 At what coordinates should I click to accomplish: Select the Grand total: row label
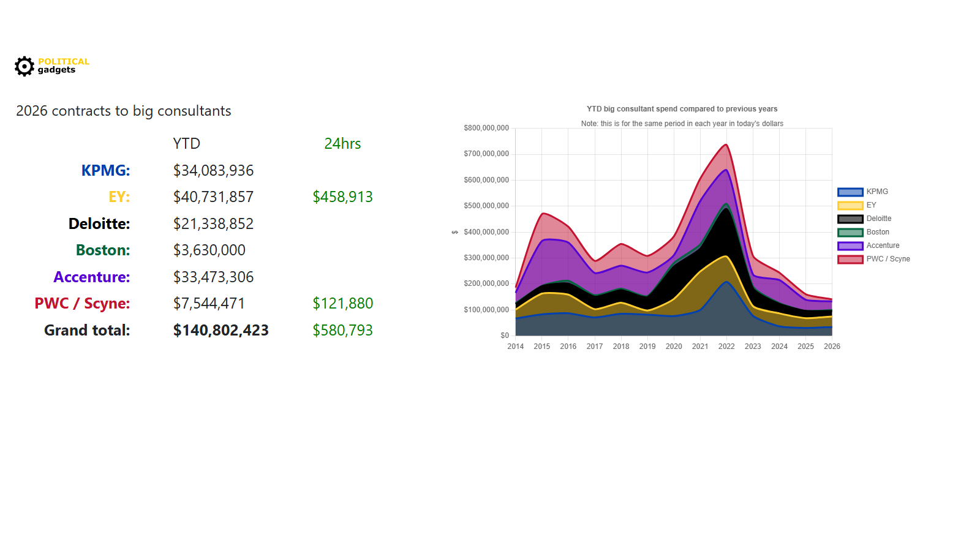87,330
